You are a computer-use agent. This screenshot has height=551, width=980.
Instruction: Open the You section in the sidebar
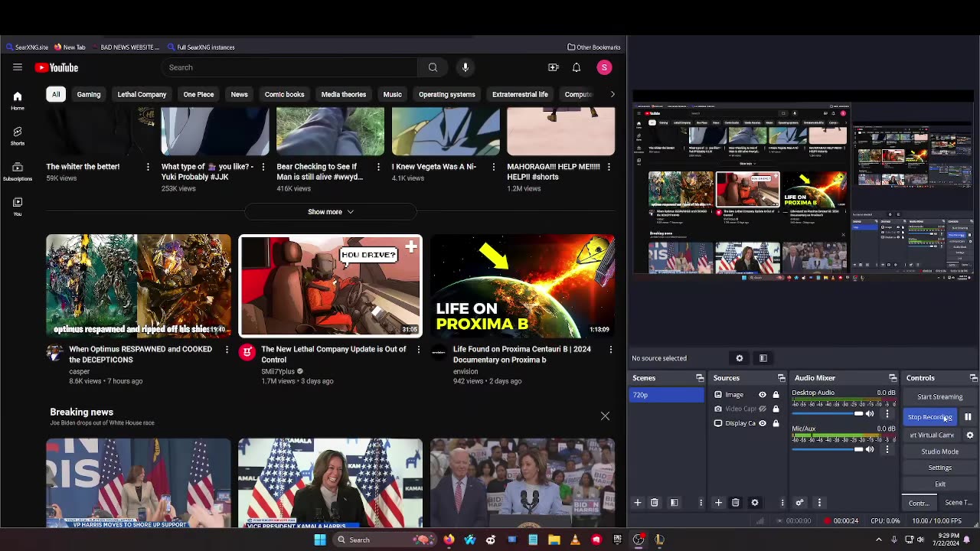point(17,206)
